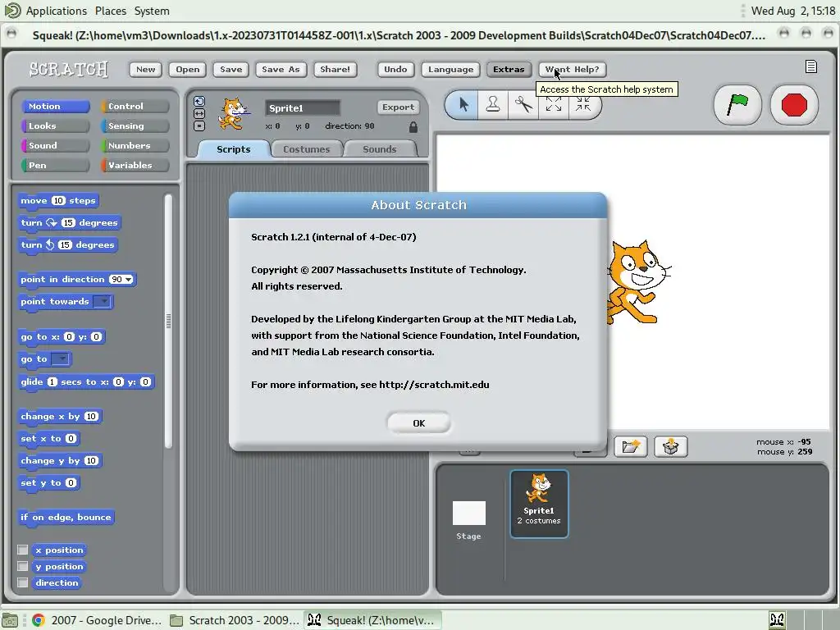Screen dimensions: 840x630
Task: Set the can-rotate rotation style
Action: [199, 101]
